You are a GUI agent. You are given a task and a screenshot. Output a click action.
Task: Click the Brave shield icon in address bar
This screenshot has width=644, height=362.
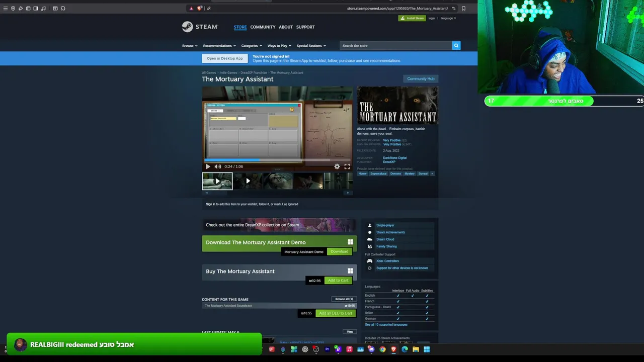pos(200,8)
